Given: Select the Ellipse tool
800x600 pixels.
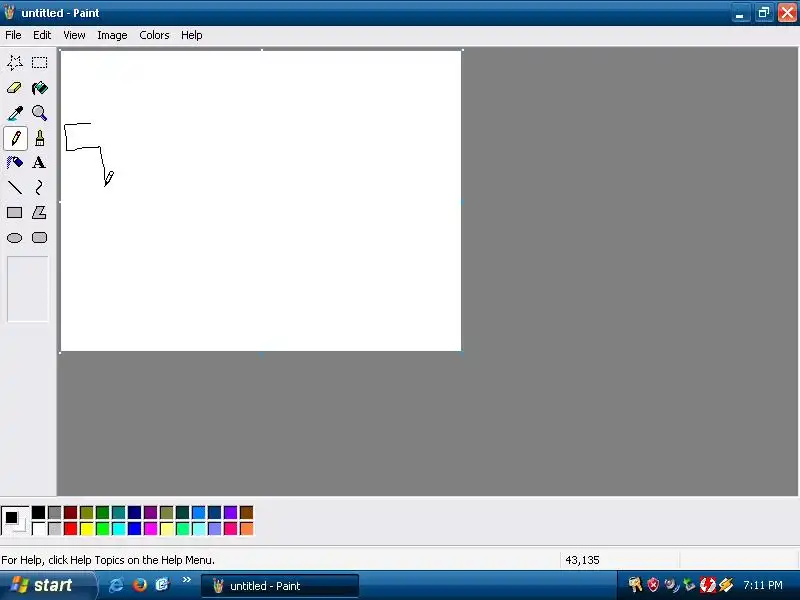Looking at the screenshot, I should (x=15, y=238).
